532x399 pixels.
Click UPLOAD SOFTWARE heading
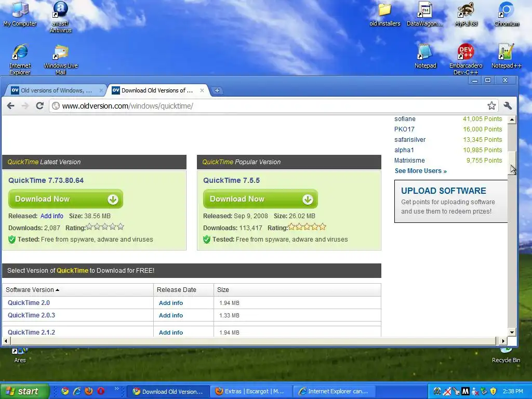[x=444, y=191]
